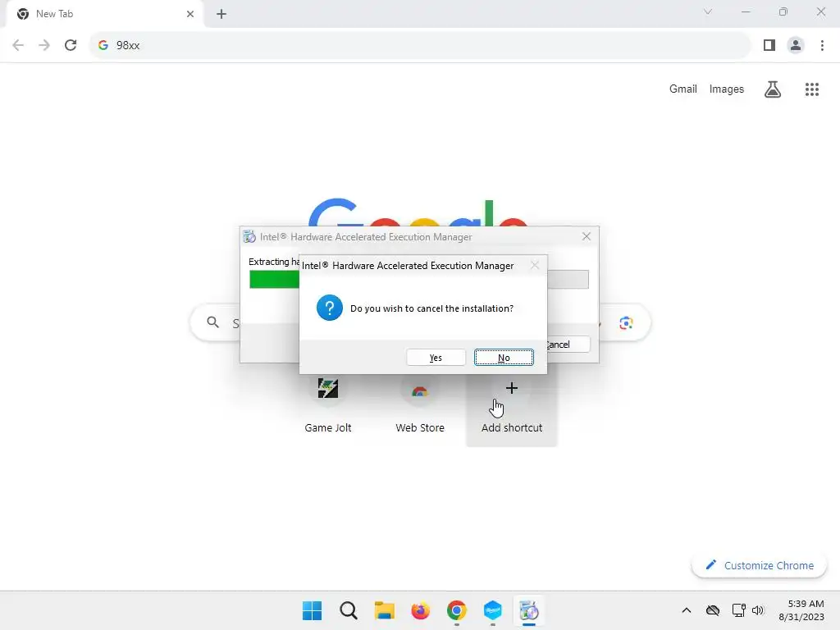
Task: Click the installer extraction progress bar
Action: tap(418, 279)
